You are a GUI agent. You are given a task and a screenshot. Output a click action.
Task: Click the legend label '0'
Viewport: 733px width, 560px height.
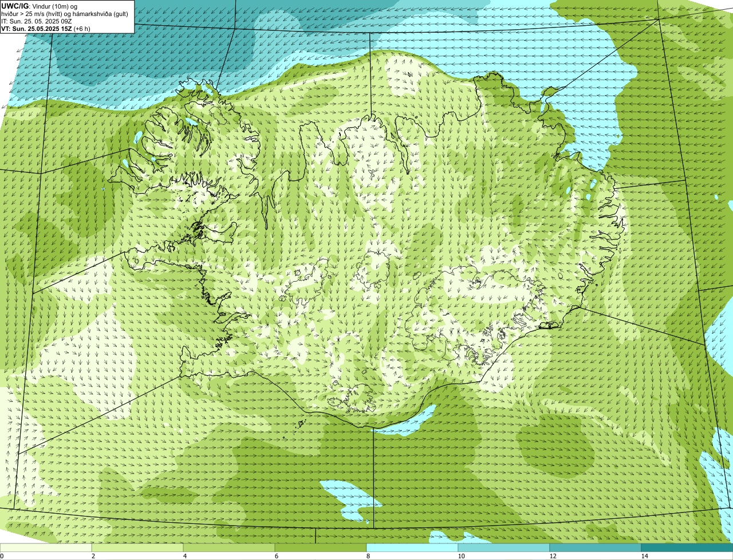coord(2,556)
